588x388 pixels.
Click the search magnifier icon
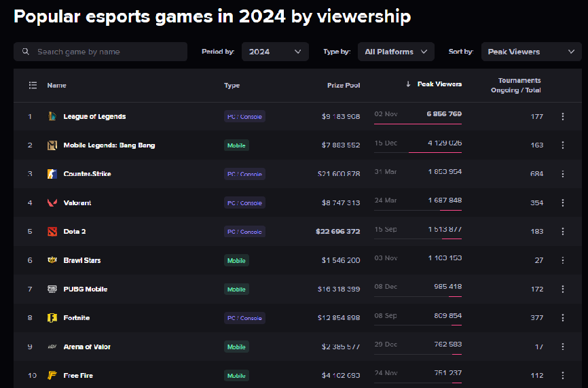pos(26,52)
